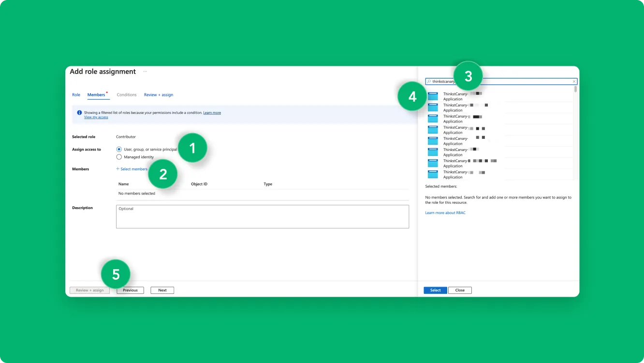
Task: Click the blue Select button in members panel
Action: (435, 290)
